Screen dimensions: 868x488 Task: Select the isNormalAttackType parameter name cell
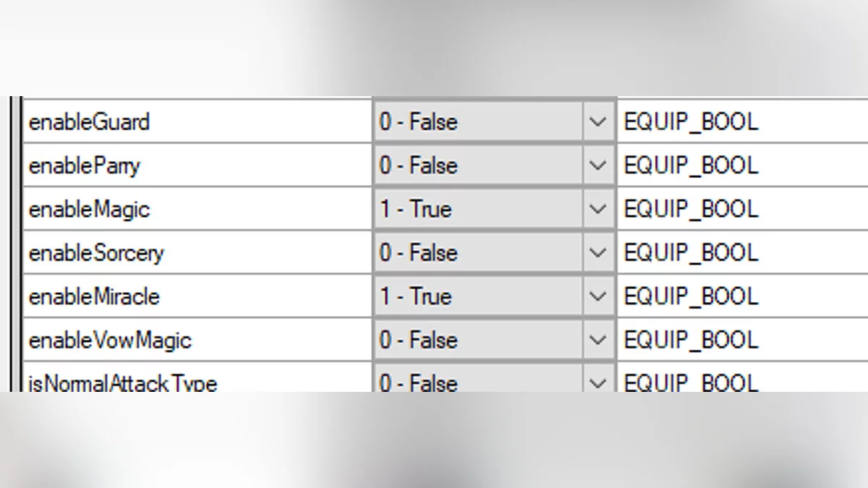[195, 381]
